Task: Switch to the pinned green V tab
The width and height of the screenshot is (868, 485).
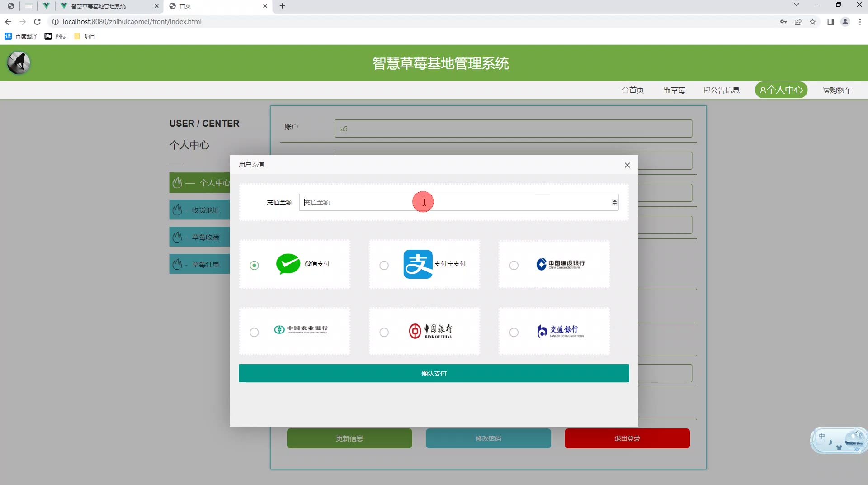Action: coord(46,6)
